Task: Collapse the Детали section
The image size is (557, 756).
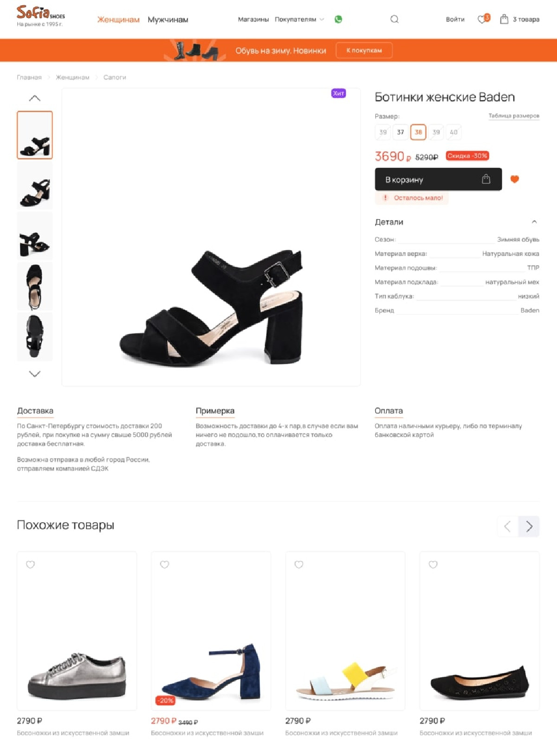Action: tap(534, 222)
